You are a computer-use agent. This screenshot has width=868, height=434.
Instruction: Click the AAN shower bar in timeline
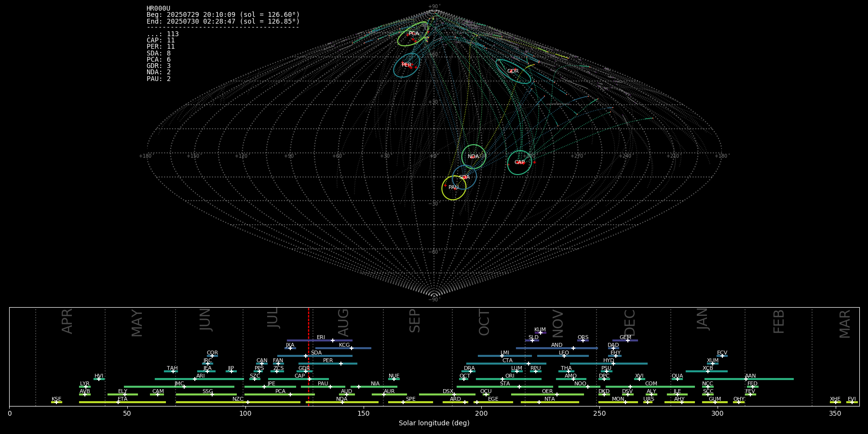(x=748, y=379)
